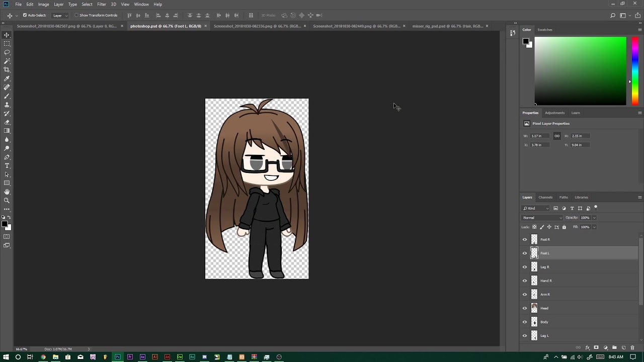Create new adjustment layer icon
The width and height of the screenshot is (644, 362).
[605, 347]
